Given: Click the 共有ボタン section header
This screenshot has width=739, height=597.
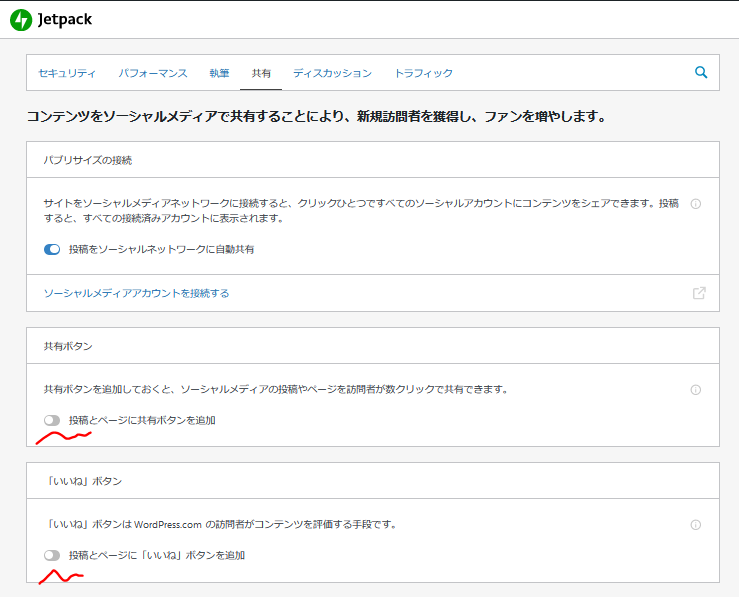Looking at the screenshot, I should pos(68,346).
